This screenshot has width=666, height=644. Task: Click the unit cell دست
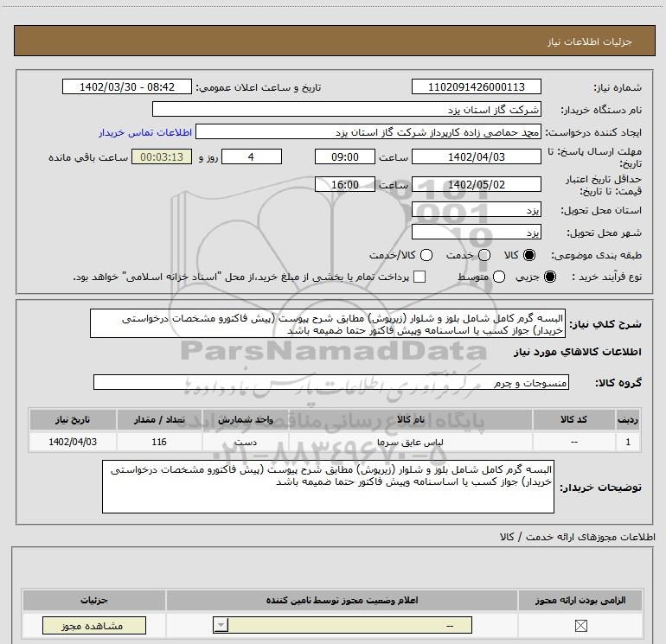click(246, 442)
